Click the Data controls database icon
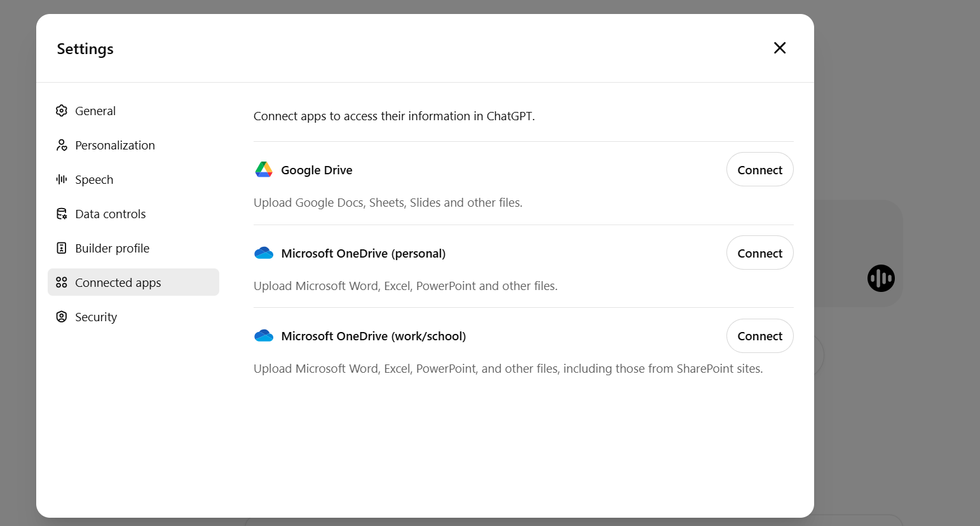Screen dimensions: 980x526 click(62, 214)
